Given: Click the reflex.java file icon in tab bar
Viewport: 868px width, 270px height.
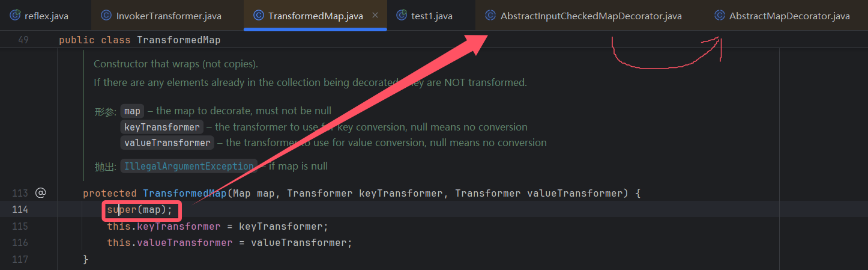Looking at the screenshot, I should 15,16.
